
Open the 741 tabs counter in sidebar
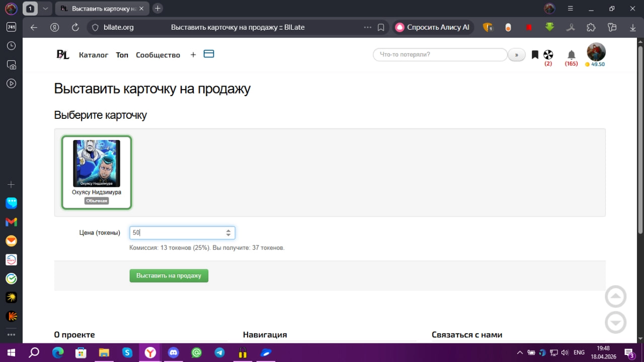[x=11, y=27]
